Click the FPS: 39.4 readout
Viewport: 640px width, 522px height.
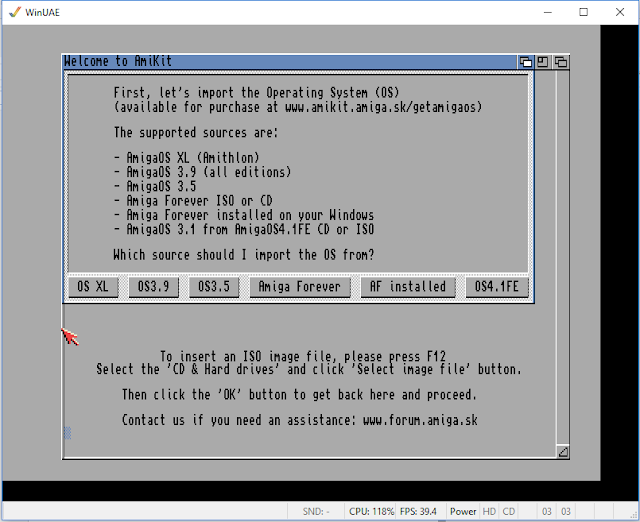click(x=418, y=511)
